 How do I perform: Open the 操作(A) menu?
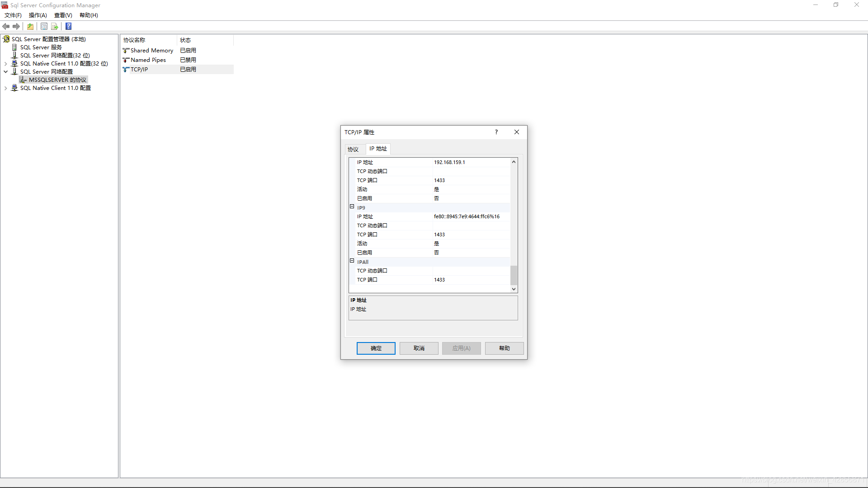click(38, 15)
